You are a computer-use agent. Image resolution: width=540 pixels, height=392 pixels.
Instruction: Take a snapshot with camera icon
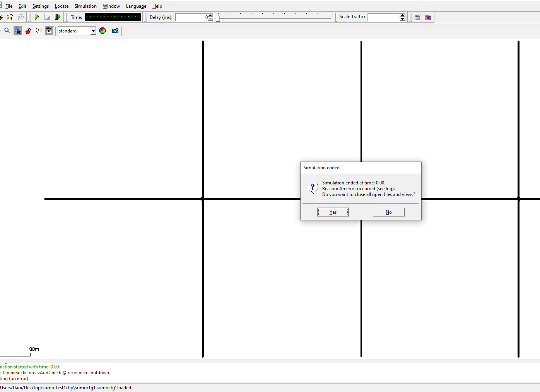coord(115,31)
